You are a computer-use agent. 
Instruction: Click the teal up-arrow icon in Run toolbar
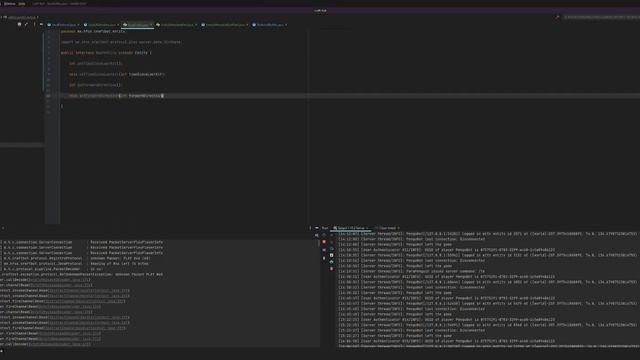(331, 262)
